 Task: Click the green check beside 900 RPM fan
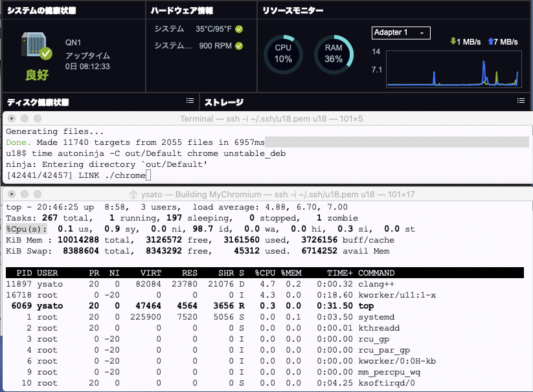pyautogui.click(x=239, y=46)
